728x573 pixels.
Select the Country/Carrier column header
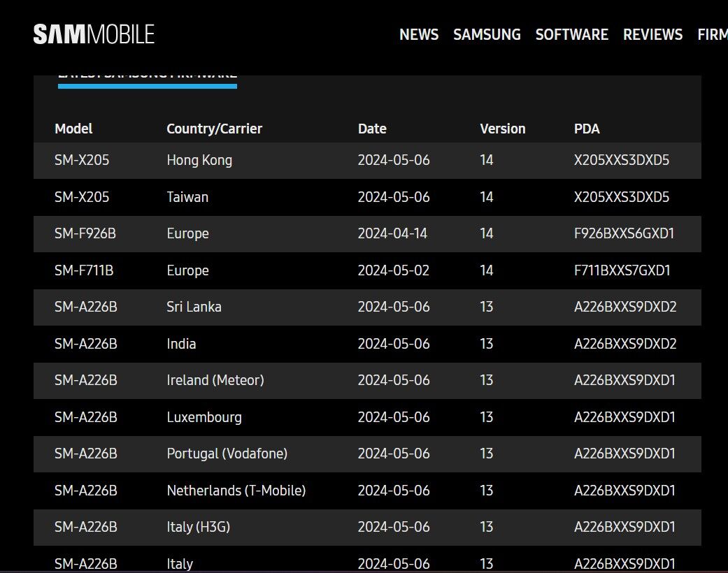pos(214,129)
